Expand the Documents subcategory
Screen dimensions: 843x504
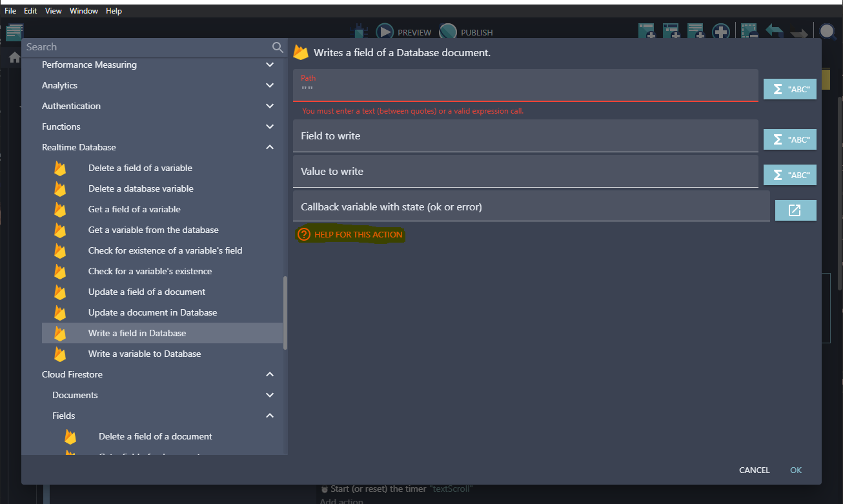pyautogui.click(x=270, y=396)
